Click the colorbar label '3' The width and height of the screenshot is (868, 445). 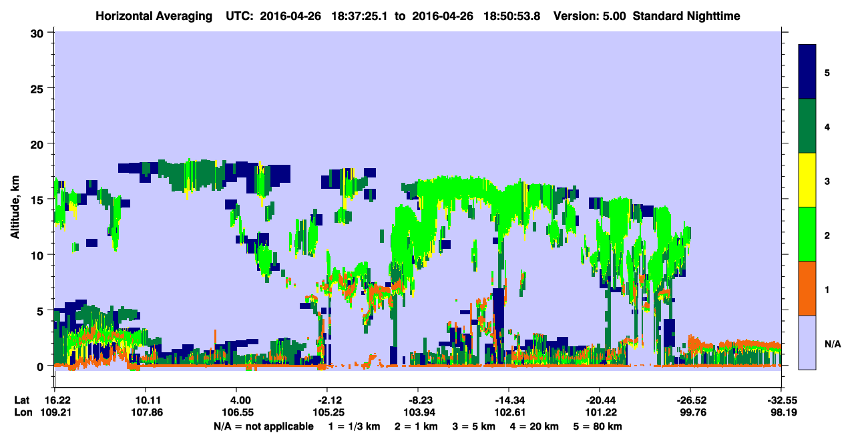(827, 182)
